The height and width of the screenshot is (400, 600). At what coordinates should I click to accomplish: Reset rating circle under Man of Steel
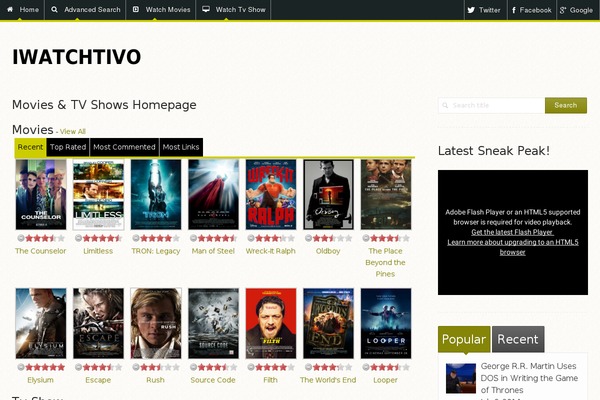click(193, 238)
